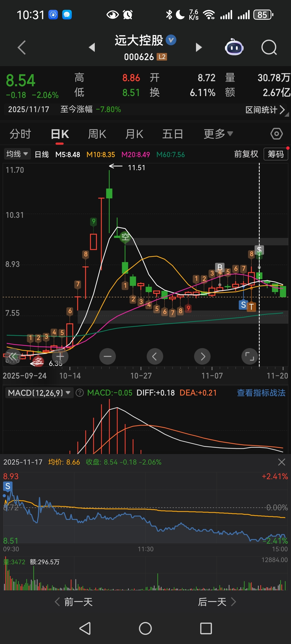
Task: Switch to previous stock with left triangle
Action: 92,47
